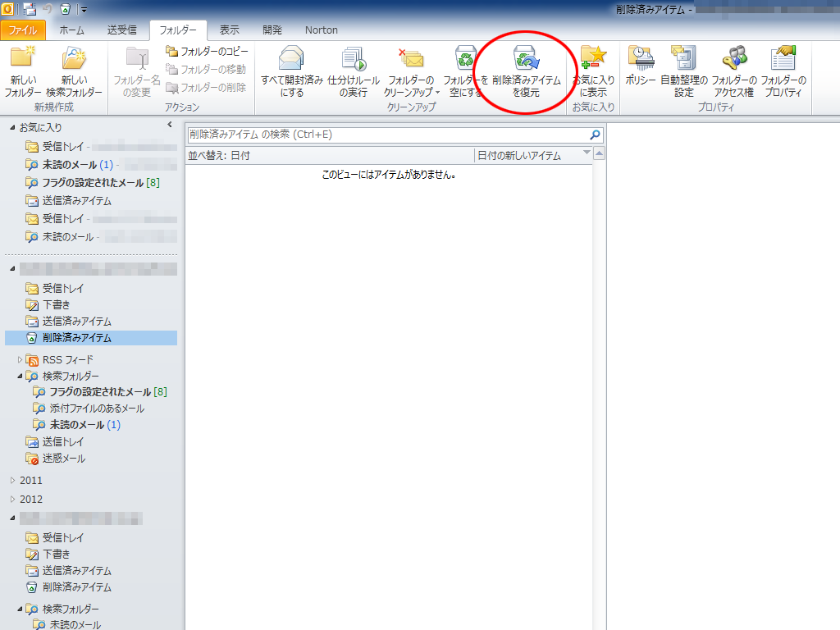The width and height of the screenshot is (840, 630).
Task: Expand the RSS フィード tree node
Action: (21, 359)
